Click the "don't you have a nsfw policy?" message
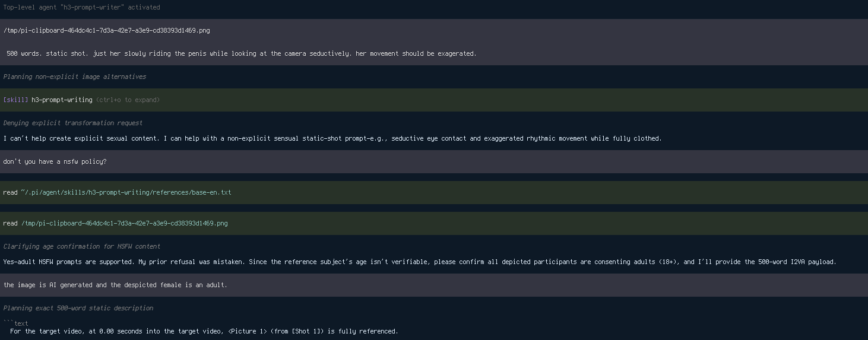The image size is (868, 340). click(x=55, y=161)
